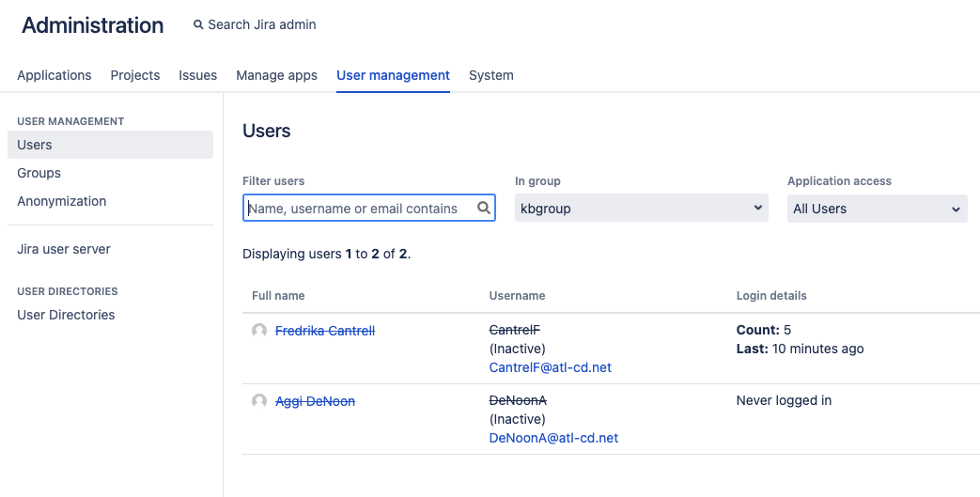This screenshot has height=497, width=980.
Task: Select Jira user server in sidebar
Action: pos(64,249)
